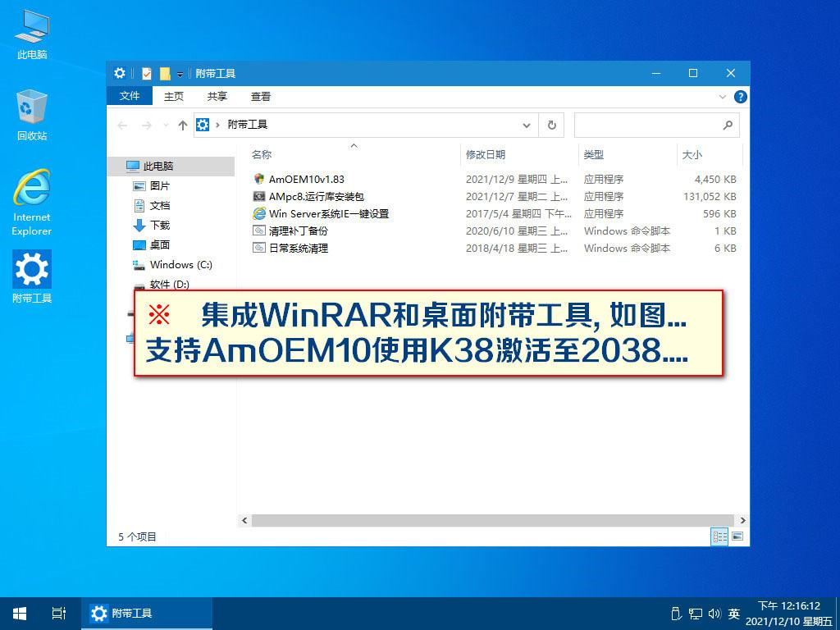Open Explorer help question mark icon
The height and width of the screenshot is (630, 840).
[741, 97]
